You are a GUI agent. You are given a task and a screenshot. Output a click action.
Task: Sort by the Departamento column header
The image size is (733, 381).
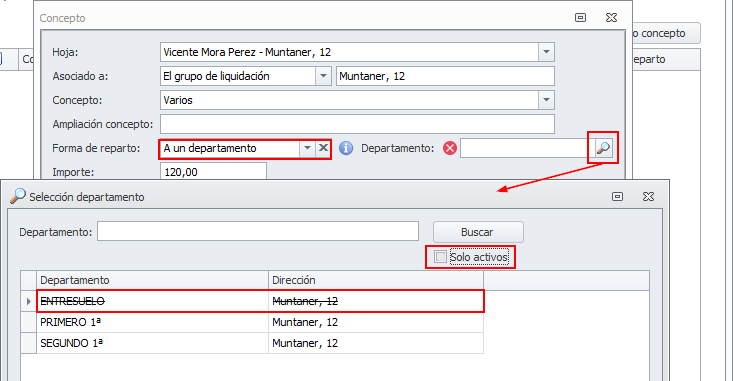152,280
